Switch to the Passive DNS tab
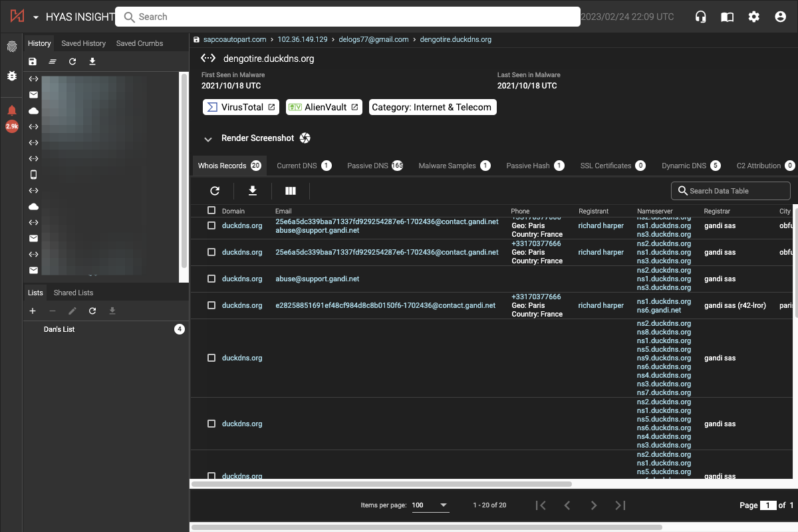 pyautogui.click(x=374, y=165)
